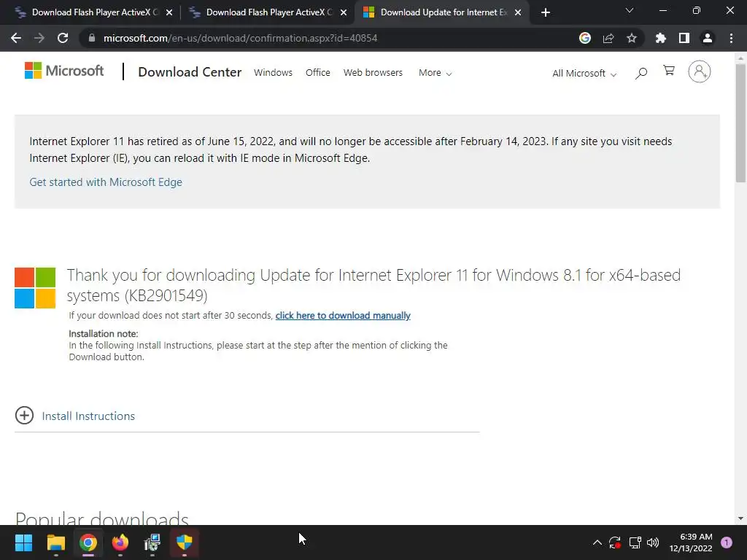Reload the current page
The image size is (747, 560).
pyautogui.click(x=63, y=38)
